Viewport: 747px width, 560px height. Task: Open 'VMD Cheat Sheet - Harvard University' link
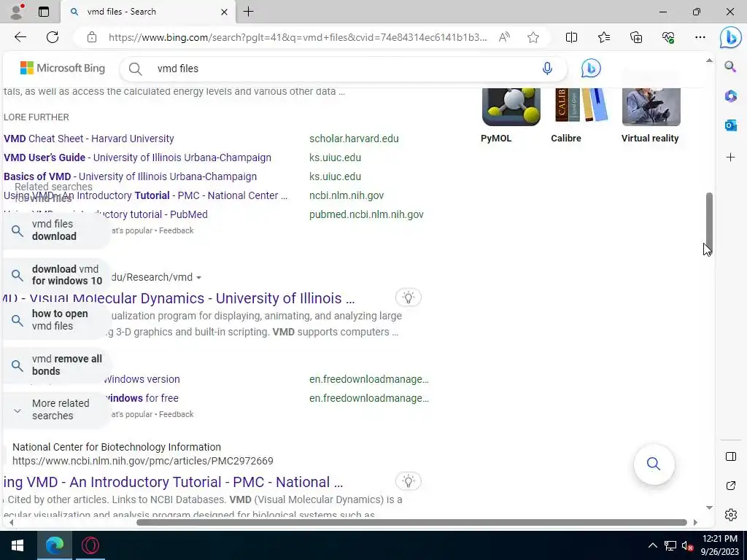click(x=88, y=139)
